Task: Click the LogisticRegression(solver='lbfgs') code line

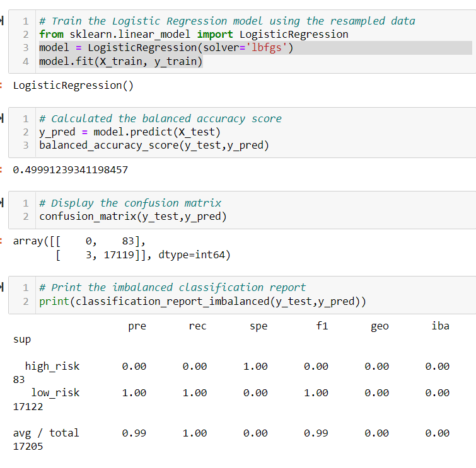Action: (x=166, y=48)
